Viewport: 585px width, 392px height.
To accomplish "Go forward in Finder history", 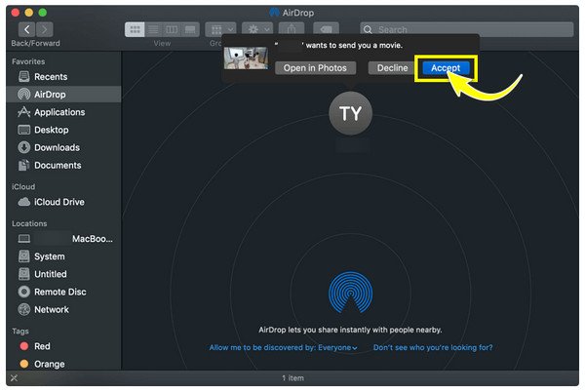I will 45,29.
